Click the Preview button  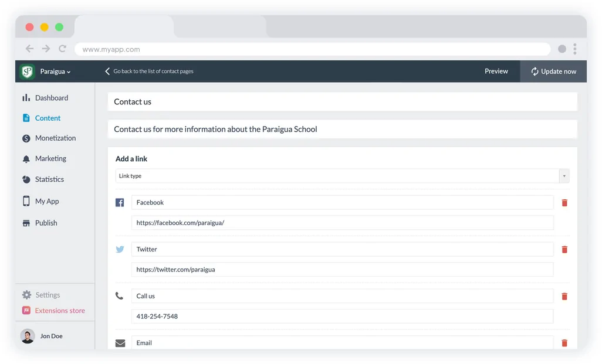(496, 72)
